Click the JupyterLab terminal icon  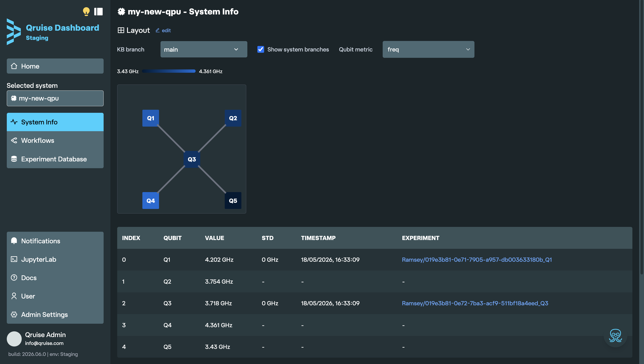pyautogui.click(x=14, y=259)
